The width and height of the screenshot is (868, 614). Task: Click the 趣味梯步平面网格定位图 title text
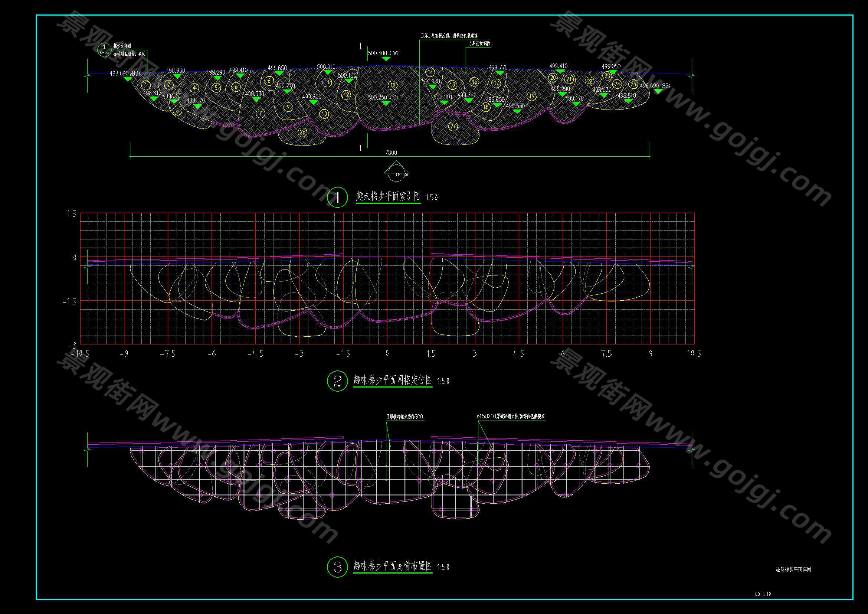click(x=393, y=380)
